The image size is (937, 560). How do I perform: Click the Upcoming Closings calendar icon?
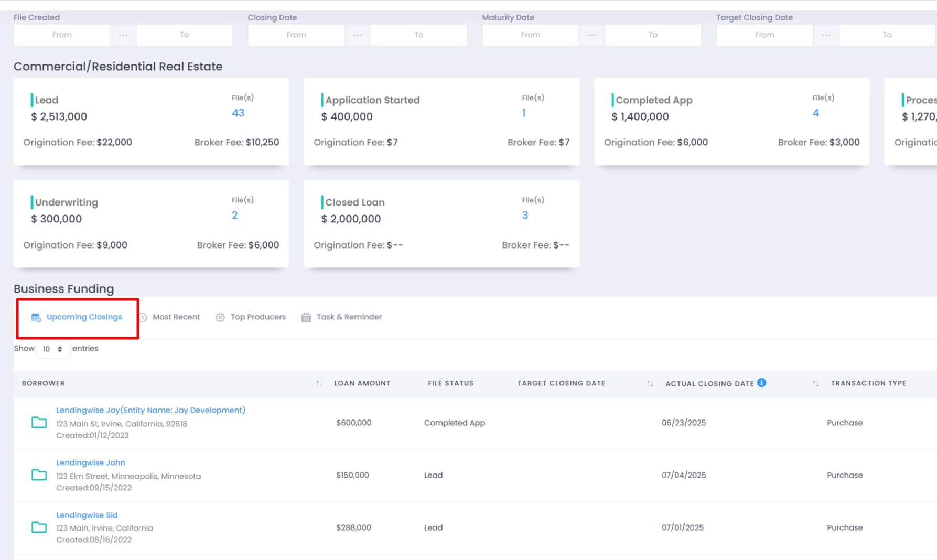click(x=36, y=317)
